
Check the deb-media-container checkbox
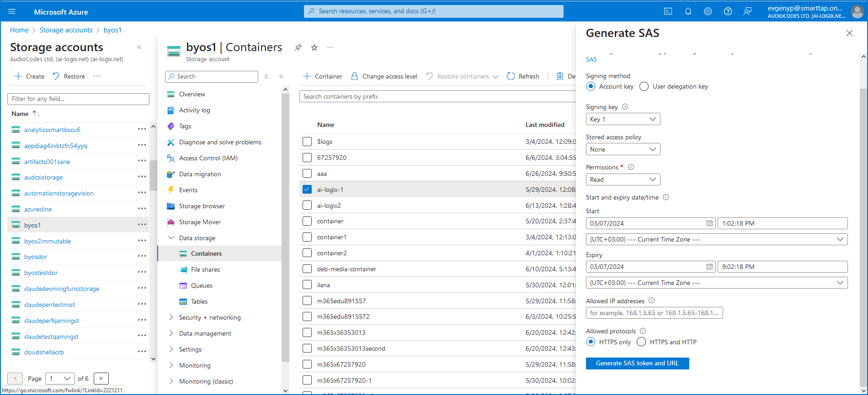coord(307,269)
